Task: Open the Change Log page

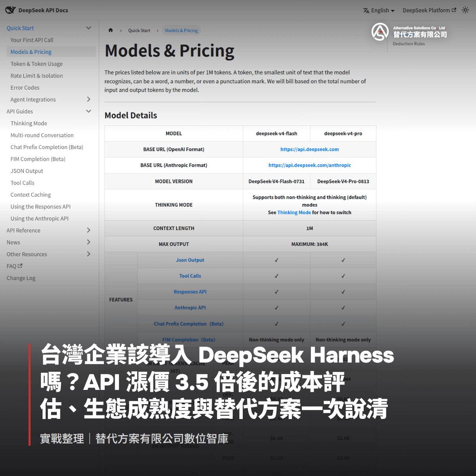Action: (x=21, y=278)
